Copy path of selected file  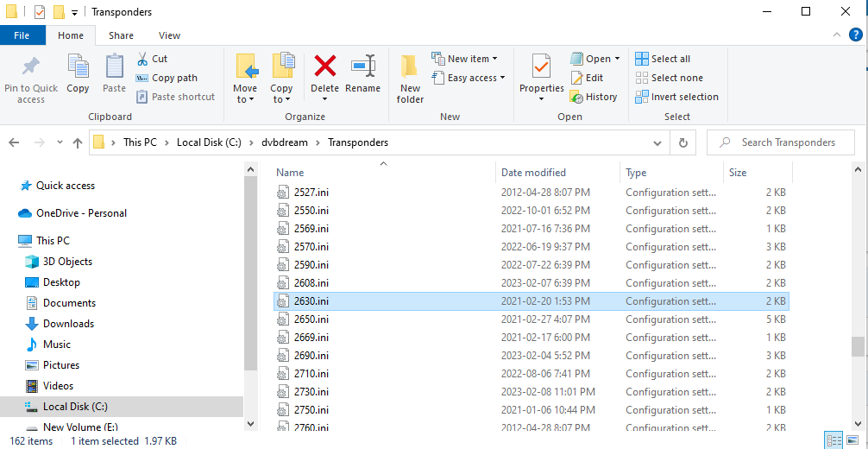(167, 79)
